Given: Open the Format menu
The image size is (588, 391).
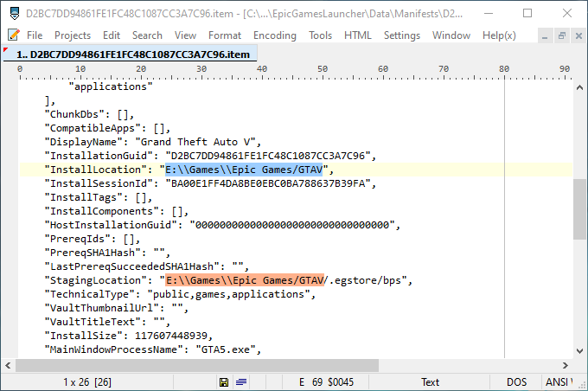Looking at the screenshot, I should click(x=225, y=35).
